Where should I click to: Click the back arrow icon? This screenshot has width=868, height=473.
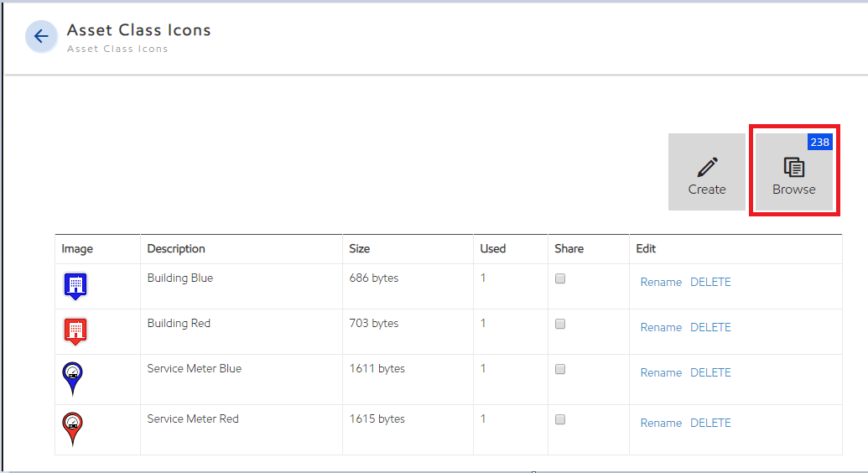tap(41, 37)
